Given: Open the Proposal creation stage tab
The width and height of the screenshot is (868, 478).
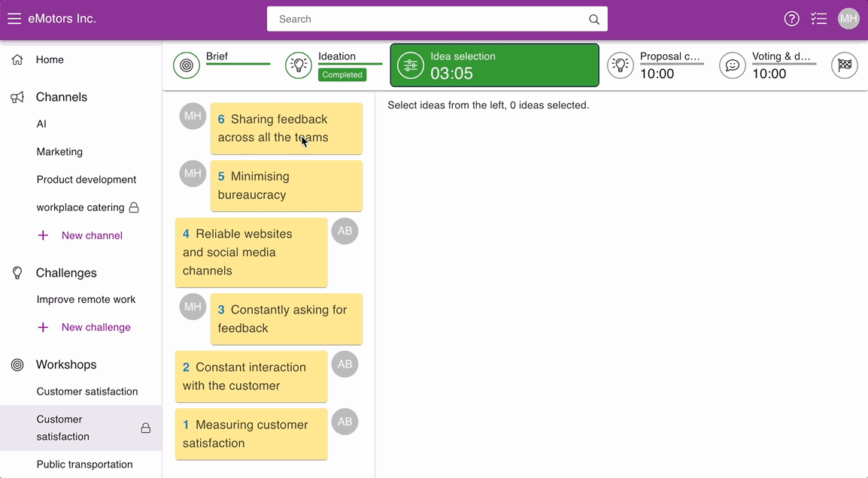Looking at the screenshot, I should coord(655,65).
